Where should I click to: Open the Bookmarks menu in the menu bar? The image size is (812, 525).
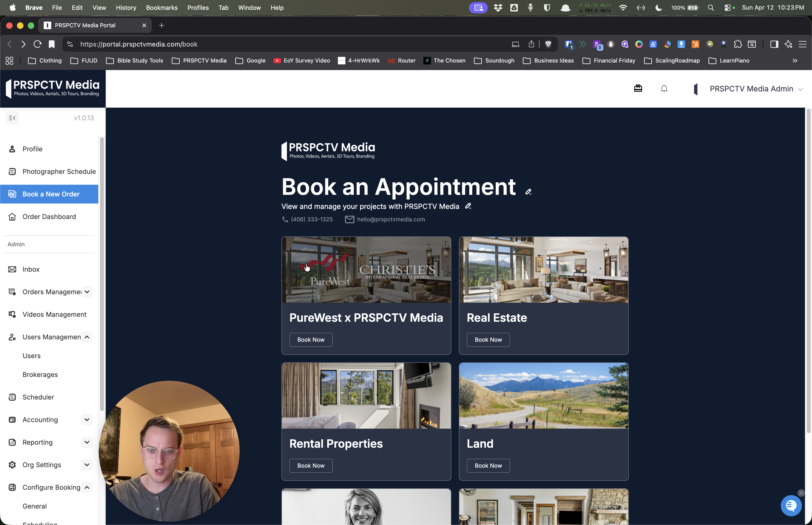(161, 8)
